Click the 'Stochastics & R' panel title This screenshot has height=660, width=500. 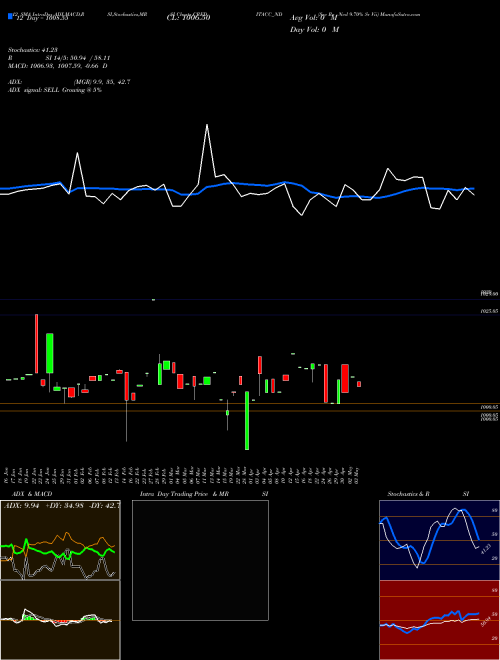[408, 494]
